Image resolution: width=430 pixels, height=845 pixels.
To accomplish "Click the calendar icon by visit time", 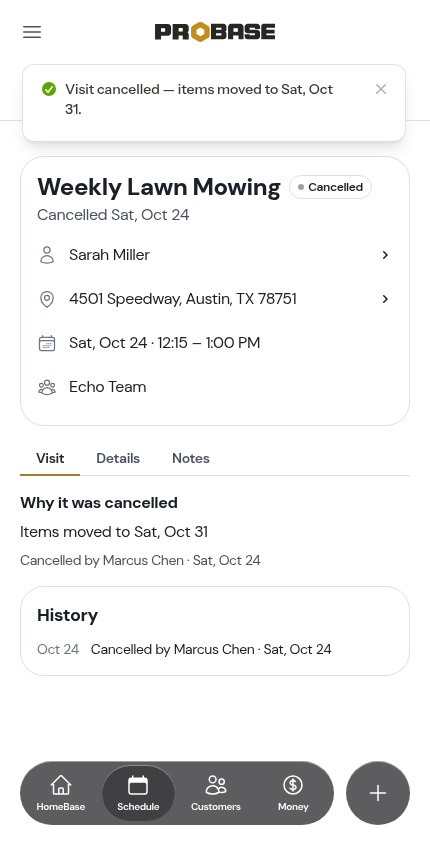I will pyautogui.click(x=47, y=343).
